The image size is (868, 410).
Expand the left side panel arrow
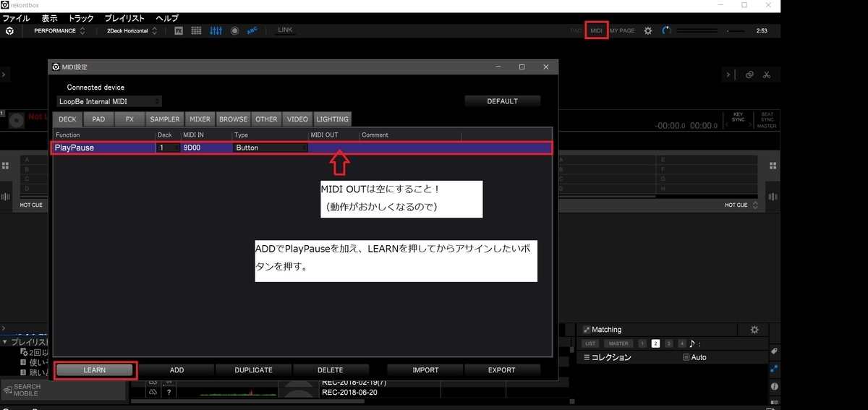(x=4, y=74)
